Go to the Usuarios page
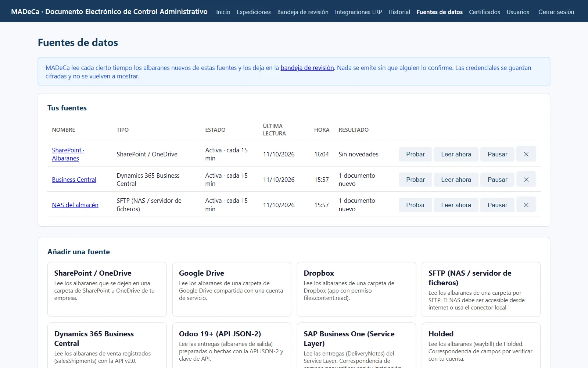 click(x=518, y=12)
